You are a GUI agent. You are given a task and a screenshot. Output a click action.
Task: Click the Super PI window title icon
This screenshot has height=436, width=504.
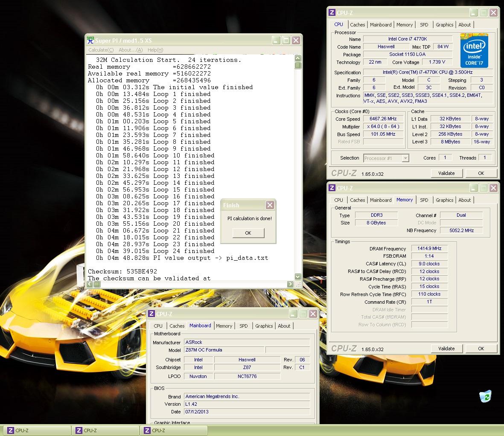[90, 40]
